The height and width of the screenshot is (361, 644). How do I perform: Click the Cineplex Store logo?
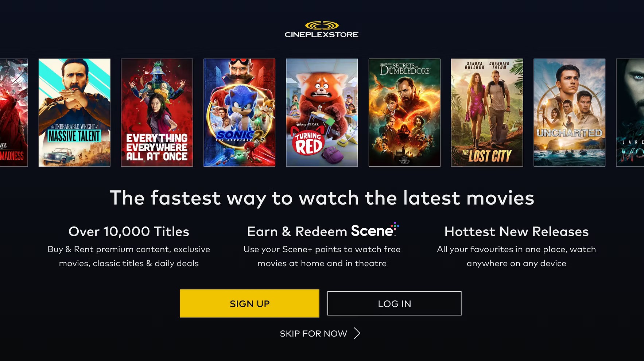tap(322, 30)
